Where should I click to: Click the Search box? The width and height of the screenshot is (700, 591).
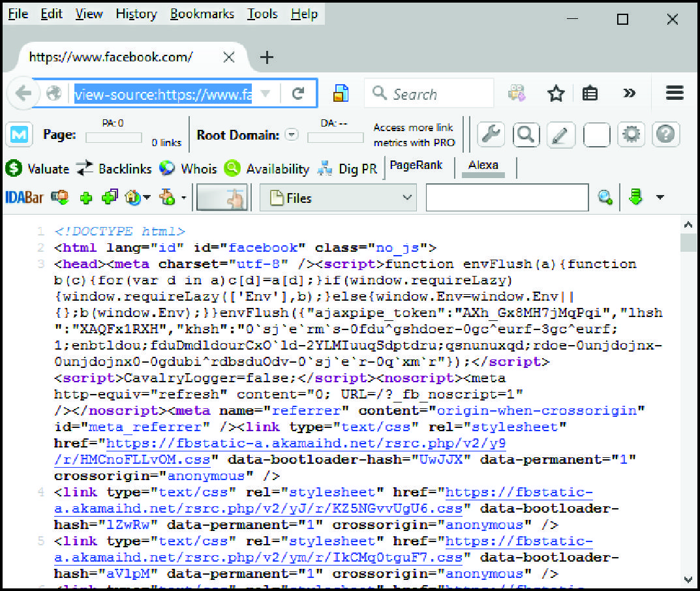(x=429, y=93)
